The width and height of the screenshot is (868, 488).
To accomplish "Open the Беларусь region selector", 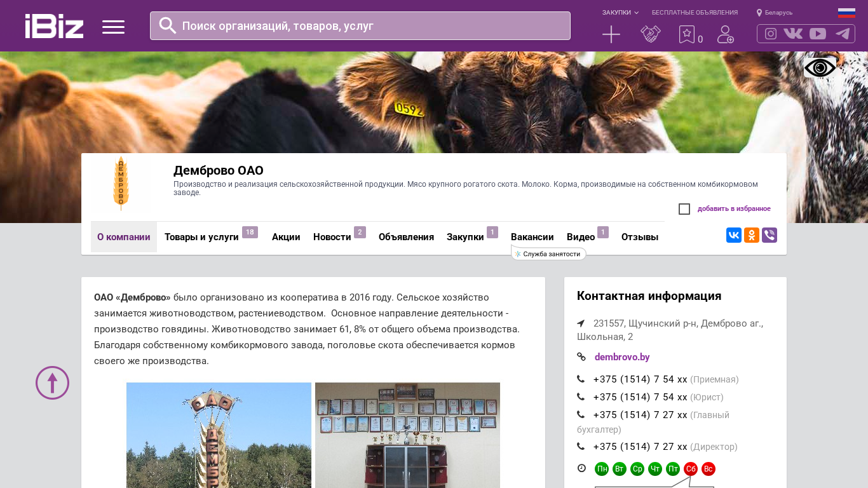I will point(775,13).
